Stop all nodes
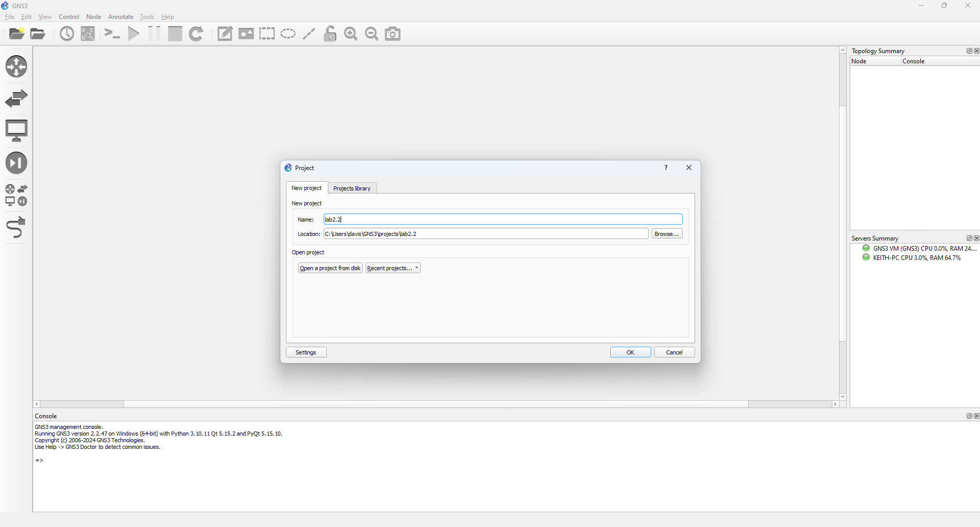980x527 pixels. click(x=175, y=34)
